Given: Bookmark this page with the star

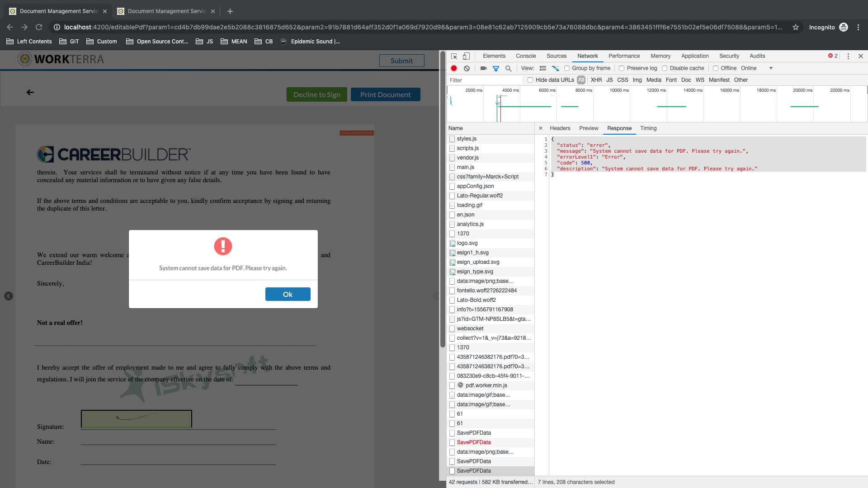Looking at the screenshot, I should pos(796,27).
